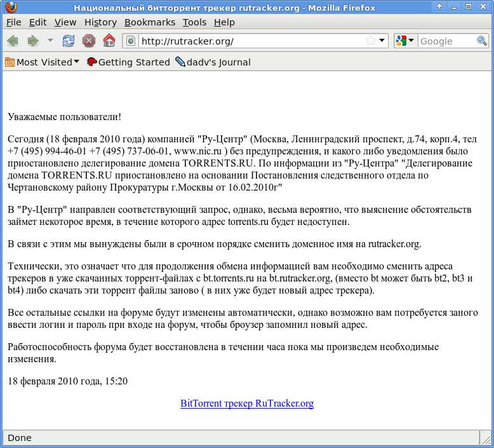Go to the Home page
Viewport: 494px width, 448px height.
pos(109,41)
